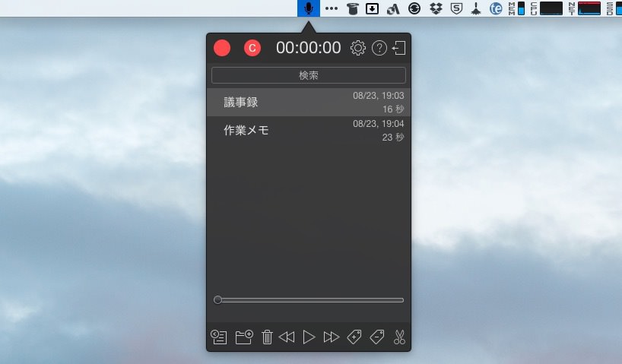Click the MEM memory monitor in the menu bar

pyautogui.click(x=516, y=8)
